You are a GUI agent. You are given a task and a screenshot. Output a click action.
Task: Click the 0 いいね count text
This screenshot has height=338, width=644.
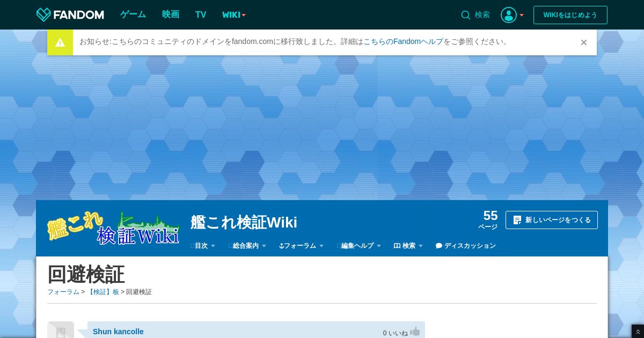pyautogui.click(x=396, y=333)
